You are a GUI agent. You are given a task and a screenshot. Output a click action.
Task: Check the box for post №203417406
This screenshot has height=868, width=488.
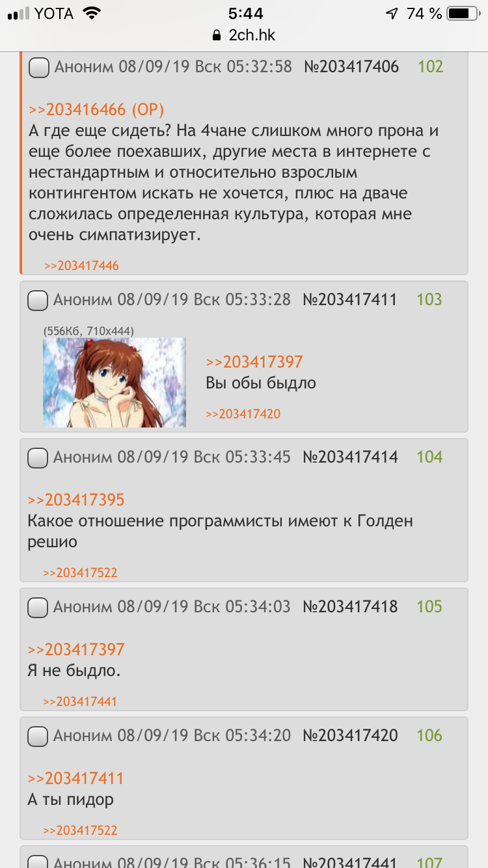[x=39, y=67]
